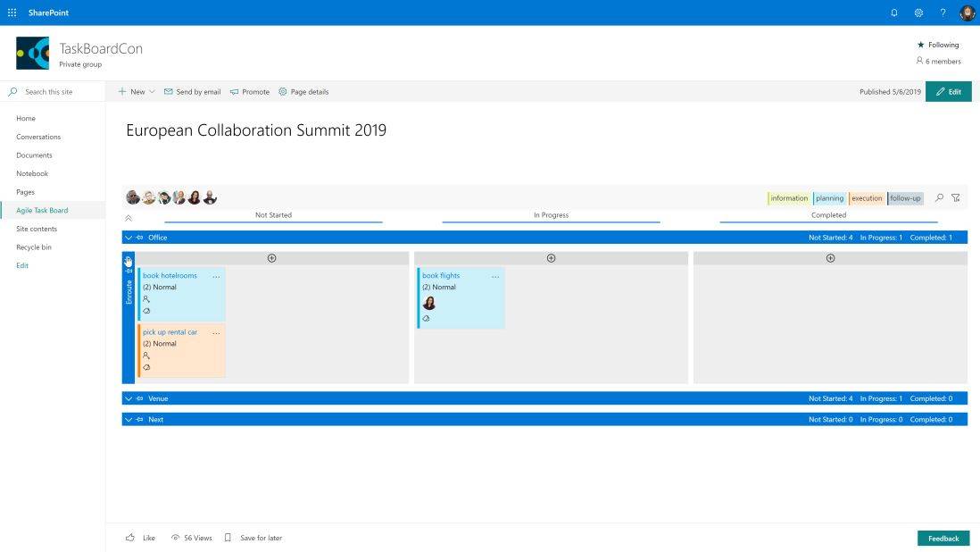Open Documents in the left navigation

tap(34, 155)
